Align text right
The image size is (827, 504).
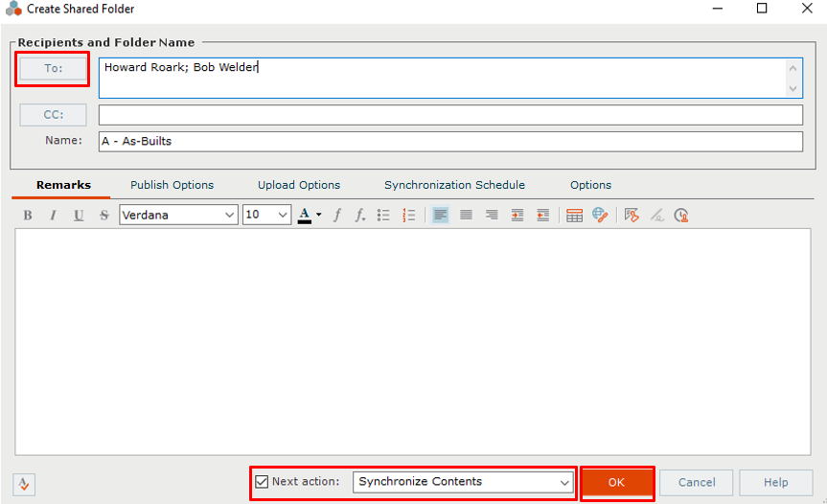(492, 215)
